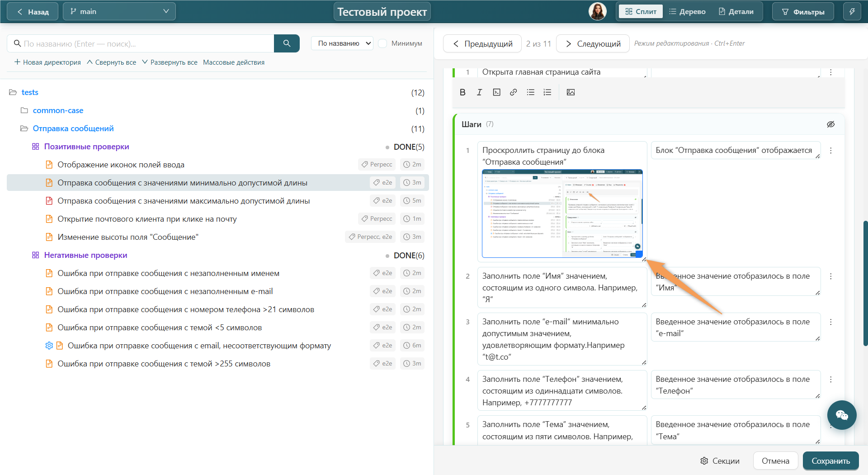Open the options menu for step 1
The height and width of the screenshot is (475, 868).
(831, 151)
